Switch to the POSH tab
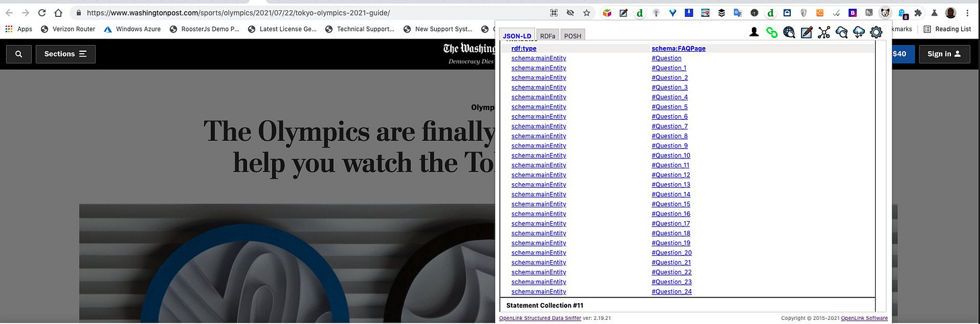The image size is (980, 324). pos(572,36)
